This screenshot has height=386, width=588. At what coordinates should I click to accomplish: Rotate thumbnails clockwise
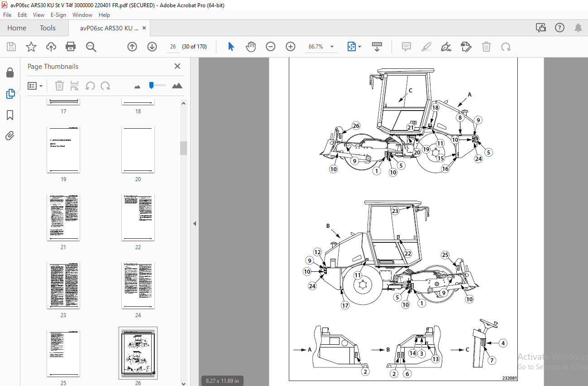pos(105,86)
